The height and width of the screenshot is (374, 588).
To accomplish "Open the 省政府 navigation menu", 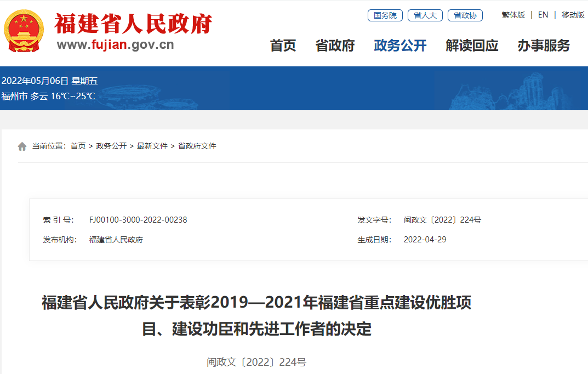I will [x=335, y=46].
